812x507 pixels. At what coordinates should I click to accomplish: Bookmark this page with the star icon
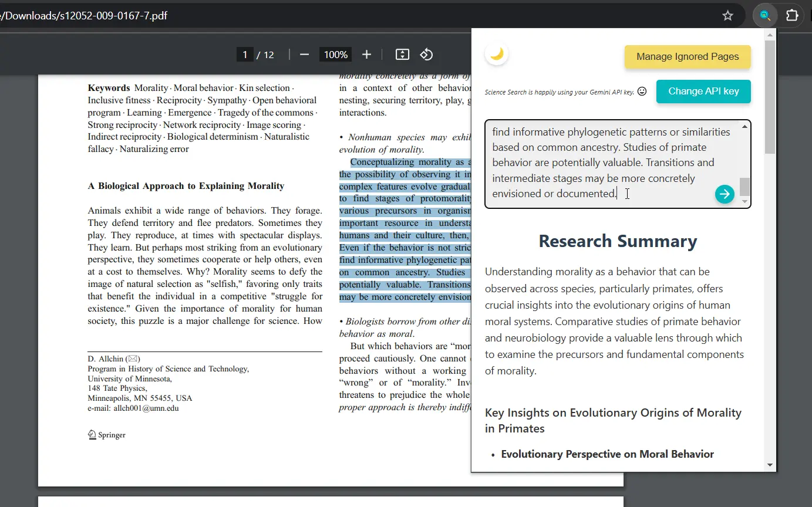[727, 16]
